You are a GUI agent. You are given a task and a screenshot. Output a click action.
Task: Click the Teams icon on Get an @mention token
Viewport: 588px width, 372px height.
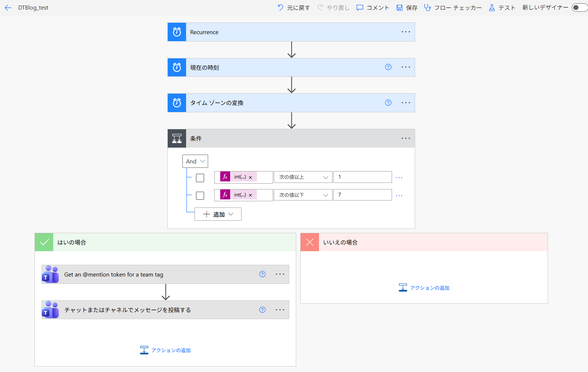coord(50,274)
